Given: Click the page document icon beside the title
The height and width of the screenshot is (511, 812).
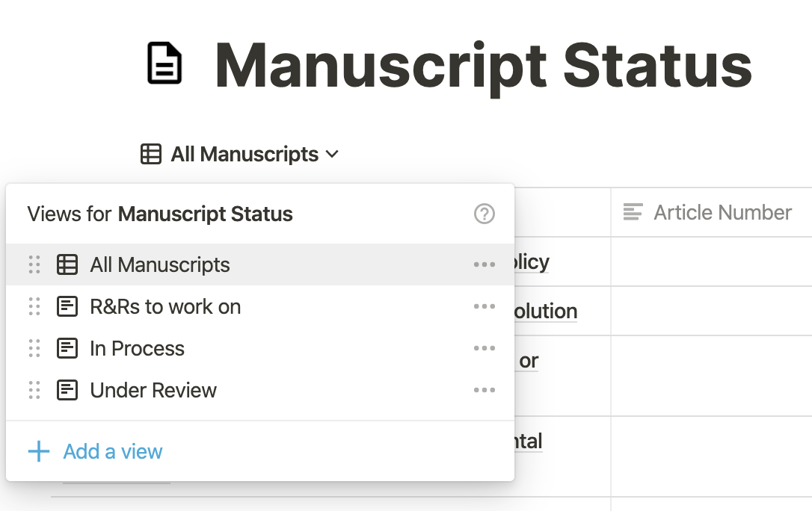Looking at the screenshot, I should [x=164, y=63].
